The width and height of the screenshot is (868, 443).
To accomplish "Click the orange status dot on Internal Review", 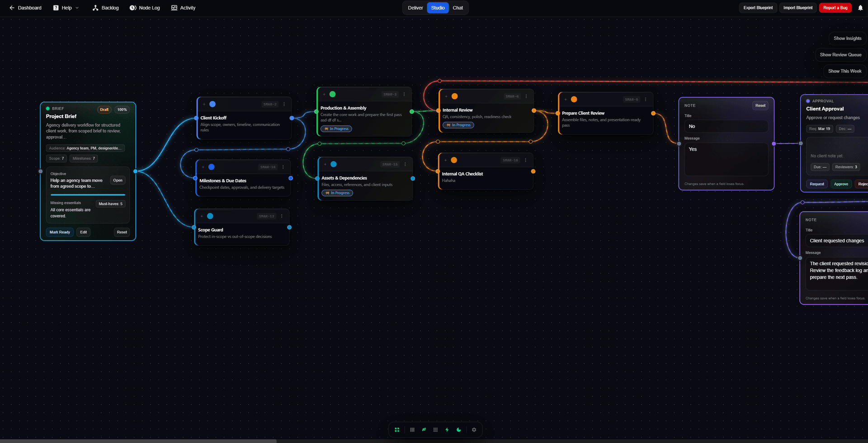I will pos(455,96).
